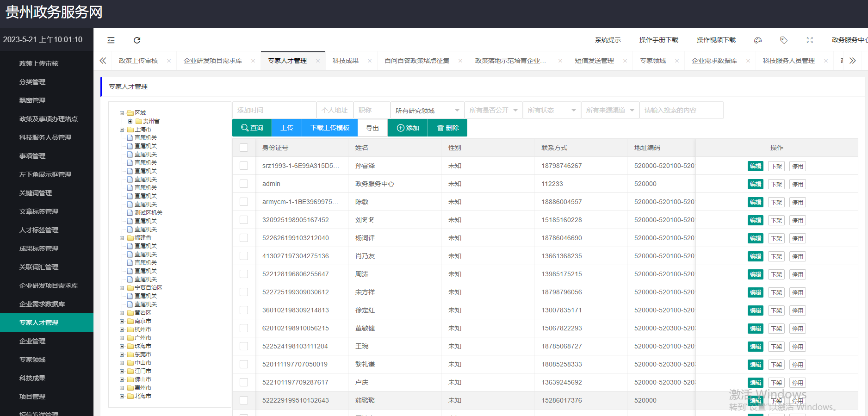This screenshot has width=868, height=416.
Task: Open the 所有状态 dropdown
Action: pos(552,110)
